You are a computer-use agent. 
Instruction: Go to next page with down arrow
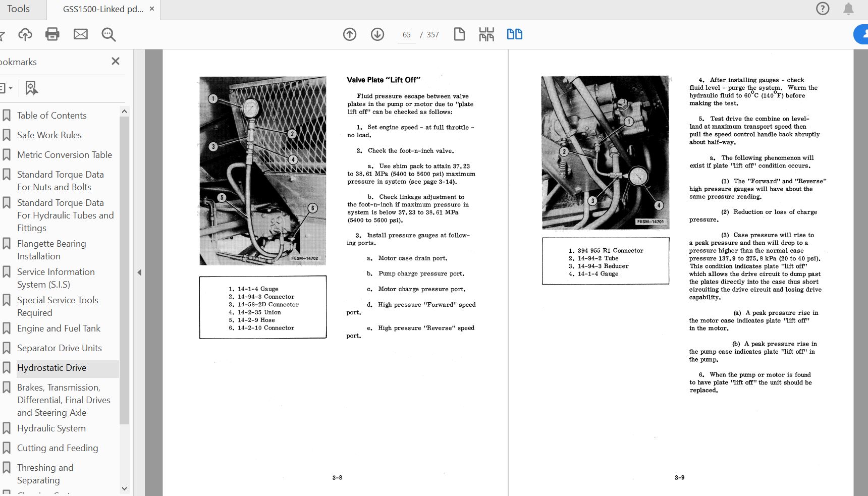377,34
